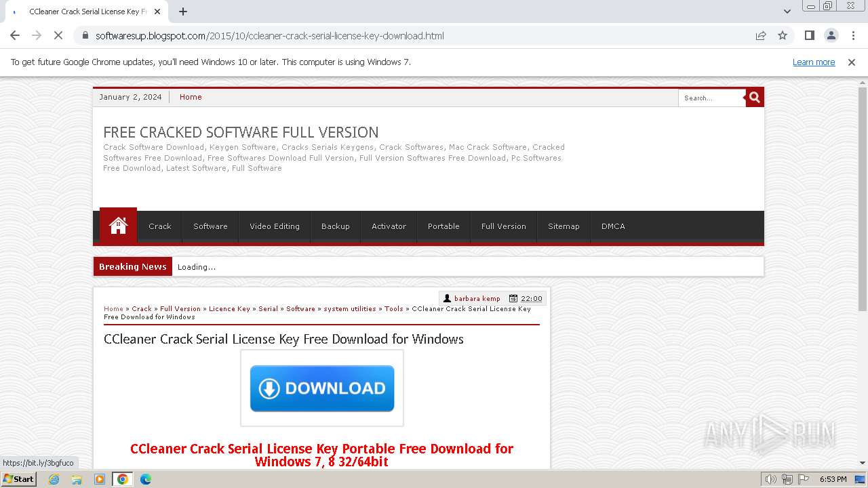Go back with the browser back arrow
Screen dimensions: 868x488
click(x=15, y=35)
